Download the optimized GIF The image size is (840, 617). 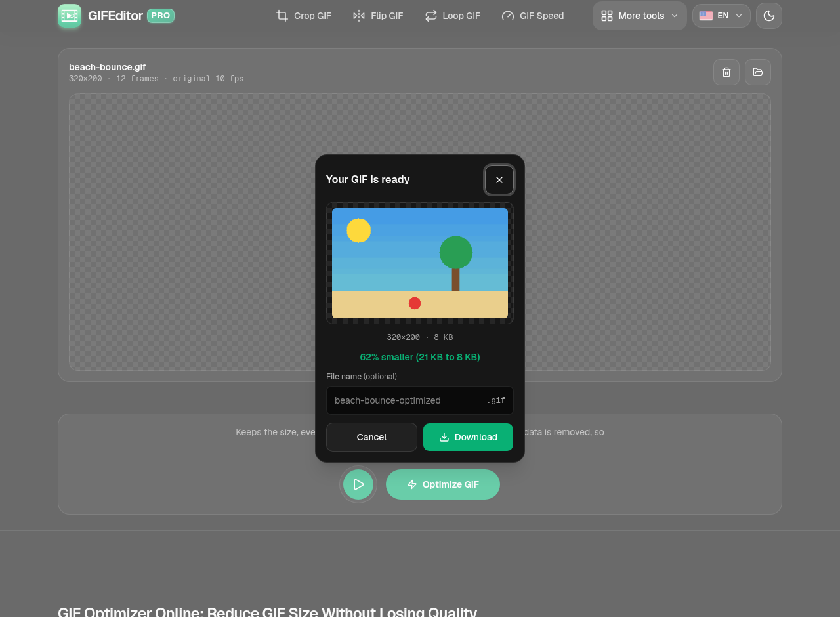click(x=469, y=437)
